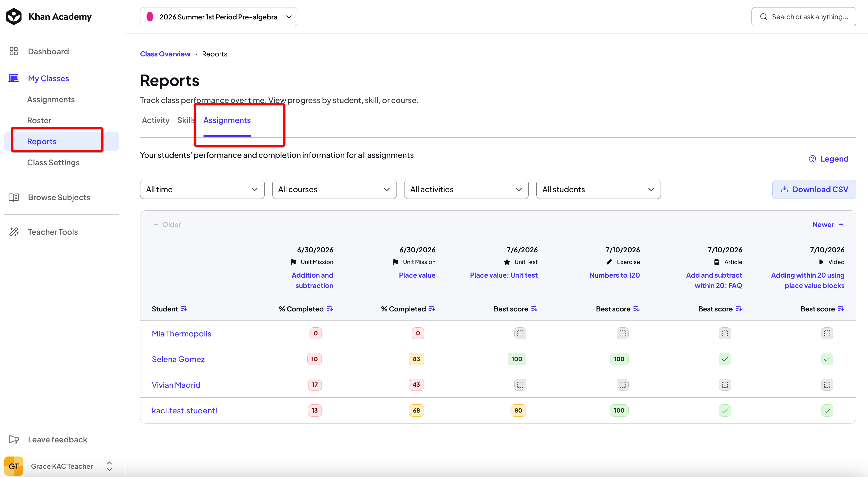Click the Newer pagination button

pyautogui.click(x=828, y=225)
